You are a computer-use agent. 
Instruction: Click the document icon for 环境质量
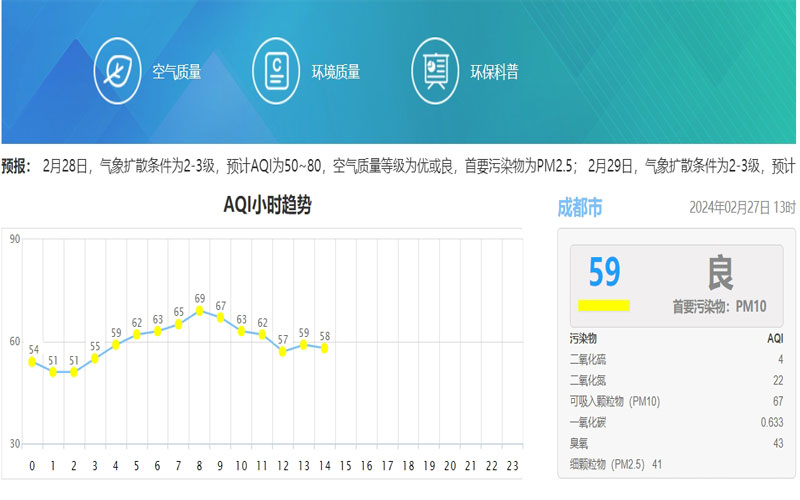[x=277, y=72]
